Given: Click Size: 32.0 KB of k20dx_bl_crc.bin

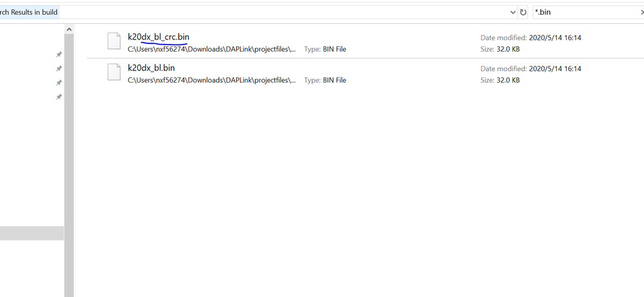Looking at the screenshot, I should 500,49.
